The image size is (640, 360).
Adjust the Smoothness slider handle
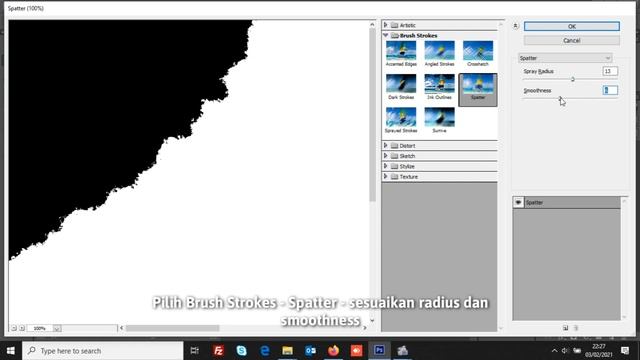[560, 98]
